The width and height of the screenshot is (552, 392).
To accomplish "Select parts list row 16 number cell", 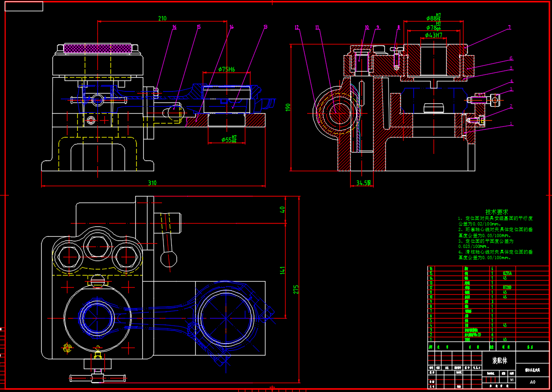I will [430, 269].
